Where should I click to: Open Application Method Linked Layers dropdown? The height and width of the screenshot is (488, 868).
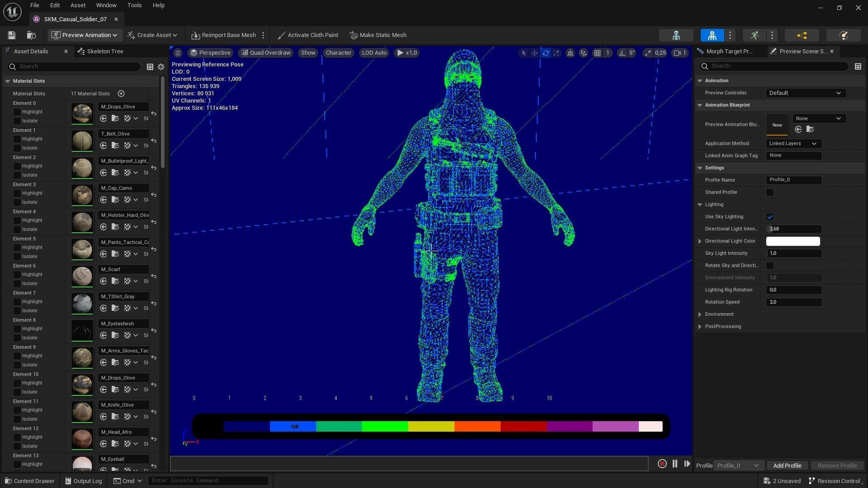[793, 144]
